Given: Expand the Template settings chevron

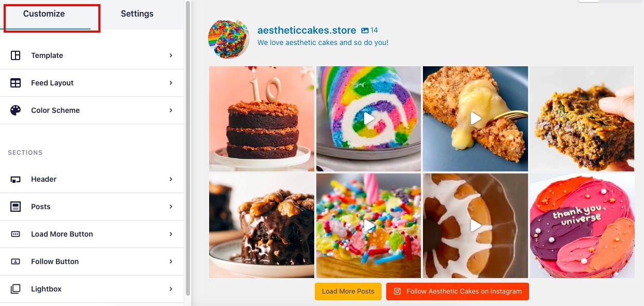Looking at the screenshot, I should [171, 55].
